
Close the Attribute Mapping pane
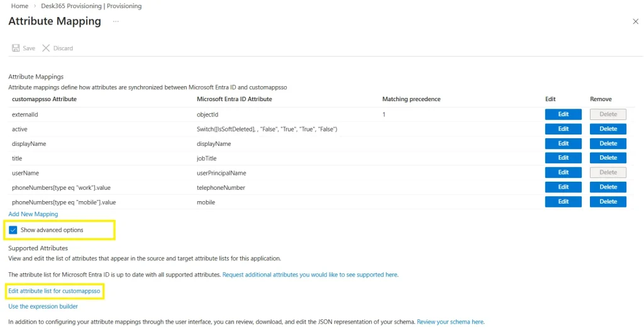pos(635,21)
